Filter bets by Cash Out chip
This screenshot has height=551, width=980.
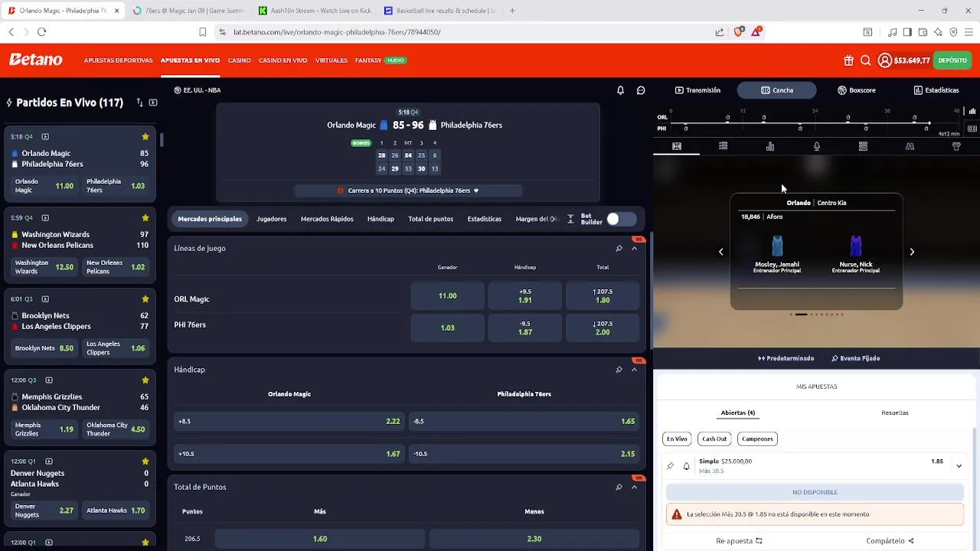(x=714, y=439)
